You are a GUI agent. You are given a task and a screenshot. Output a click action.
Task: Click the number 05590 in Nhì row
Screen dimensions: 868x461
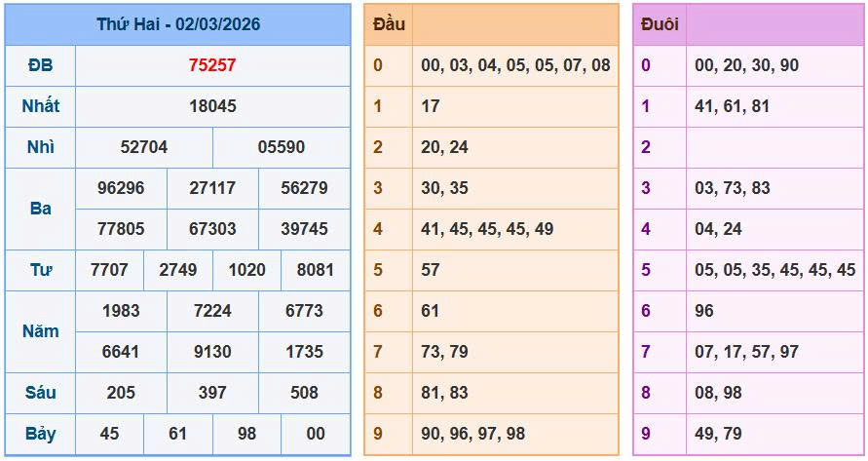click(x=281, y=147)
